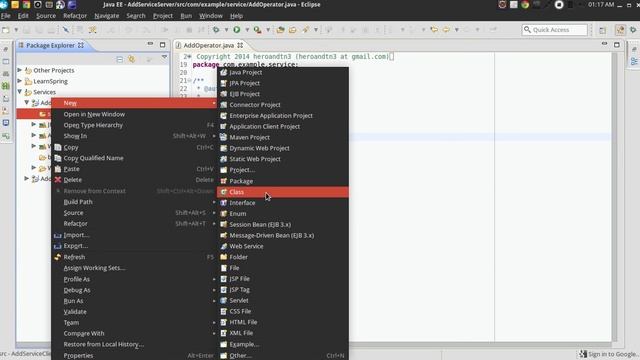Image resolution: width=640 pixels, height=360 pixels.
Task: Click the Refresh icon in the context menu
Action: pyautogui.click(x=58, y=257)
